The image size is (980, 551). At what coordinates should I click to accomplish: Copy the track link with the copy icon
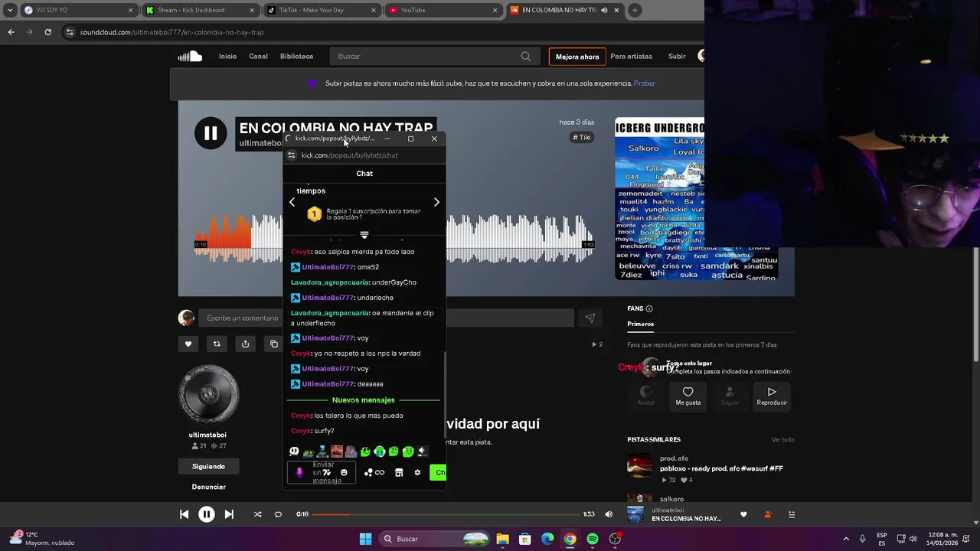click(x=274, y=344)
